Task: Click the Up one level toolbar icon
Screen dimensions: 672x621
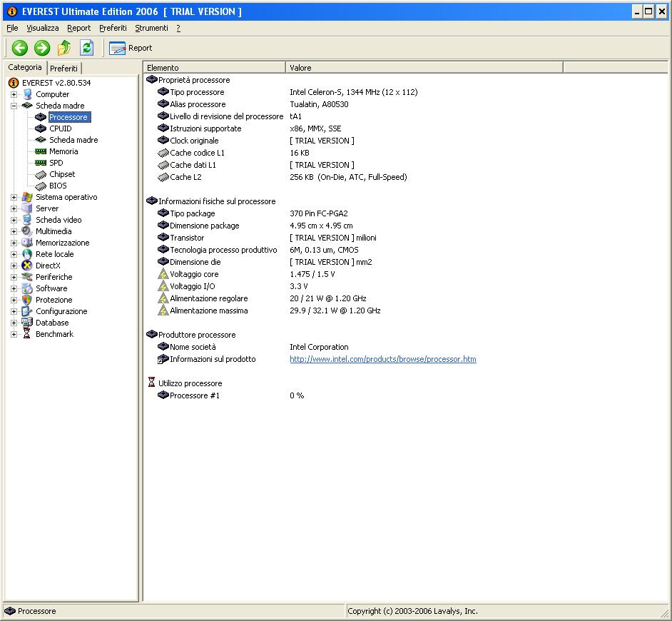Action: (64, 48)
